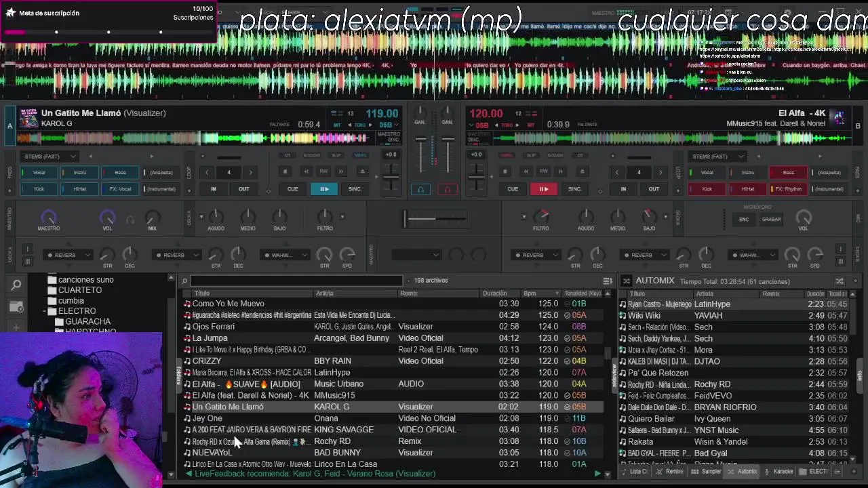868x488 pixels.
Task: Click the GRABAR microphone button
Action: coord(771,220)
